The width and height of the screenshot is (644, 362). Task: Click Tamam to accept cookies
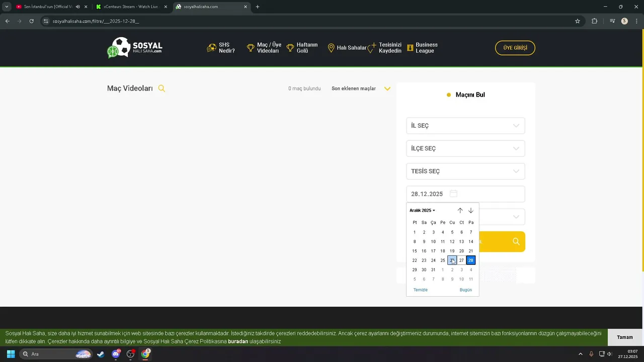tap(625, 337)
